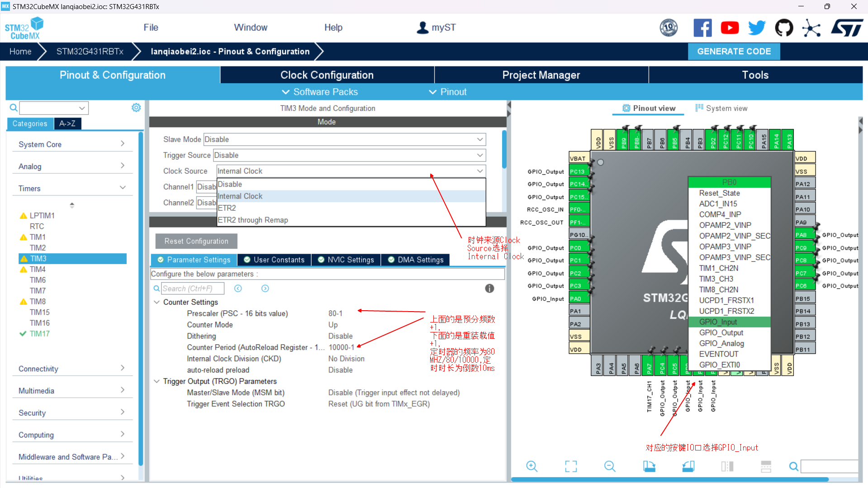
Task: Rotate pinout clockwise with toolbar icon
Action: 649,466
